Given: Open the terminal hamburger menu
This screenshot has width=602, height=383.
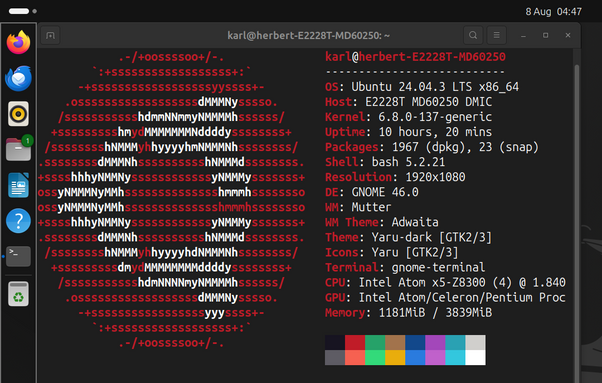Looking at the screenshot, I should [x=496, y=35].
